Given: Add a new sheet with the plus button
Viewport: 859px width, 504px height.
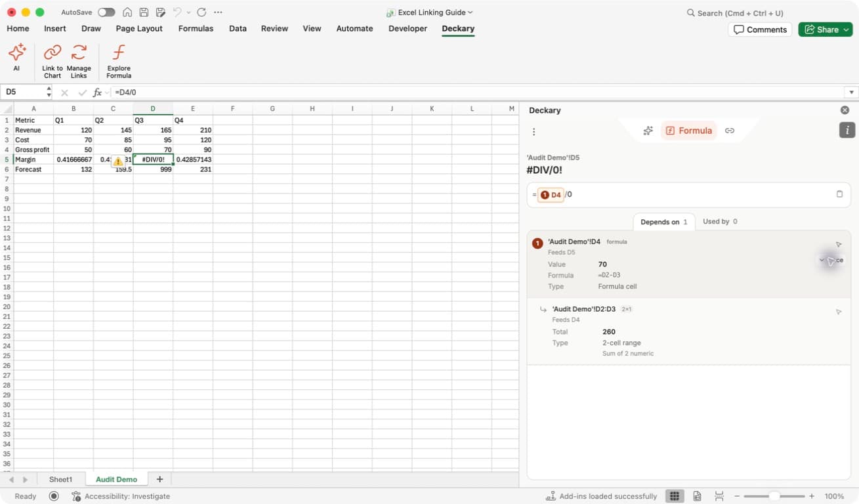Looking at the screenshot, I should point(159,480).
